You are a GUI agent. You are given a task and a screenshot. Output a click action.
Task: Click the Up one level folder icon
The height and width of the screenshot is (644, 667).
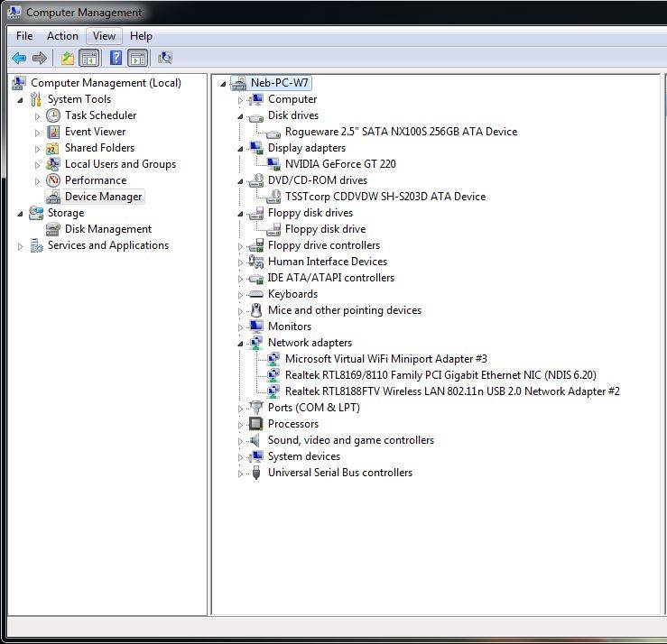pos(67,58)
